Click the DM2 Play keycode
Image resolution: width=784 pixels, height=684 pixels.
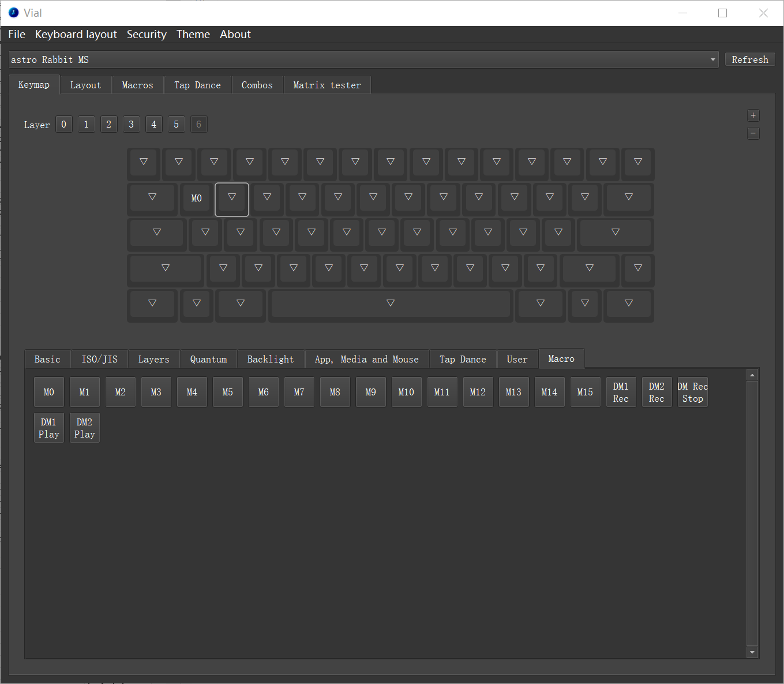coord(85,428)
